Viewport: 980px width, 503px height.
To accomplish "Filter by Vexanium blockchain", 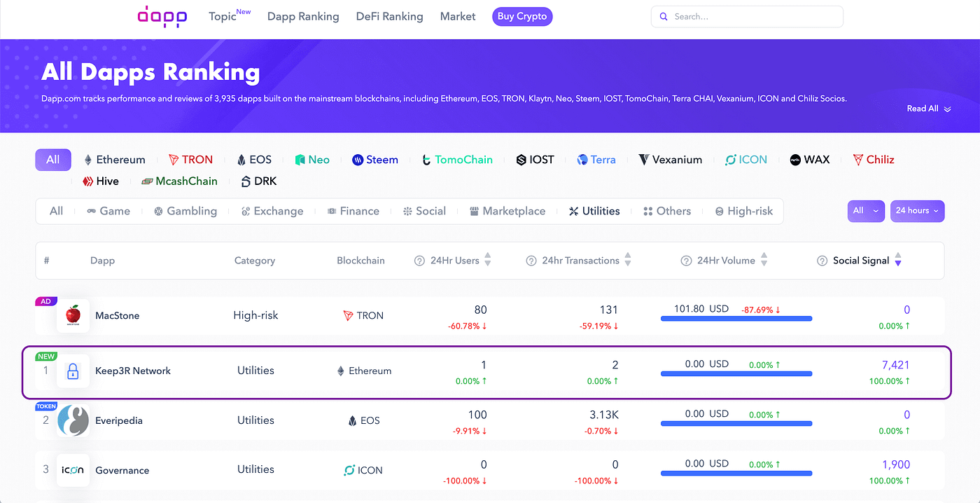I will pos(671,160).
